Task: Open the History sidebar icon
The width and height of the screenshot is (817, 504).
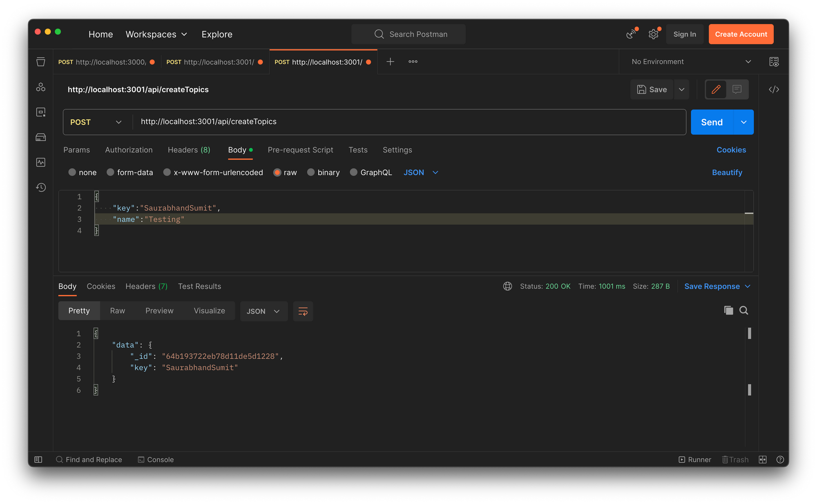Action: (x=41, y=187)
